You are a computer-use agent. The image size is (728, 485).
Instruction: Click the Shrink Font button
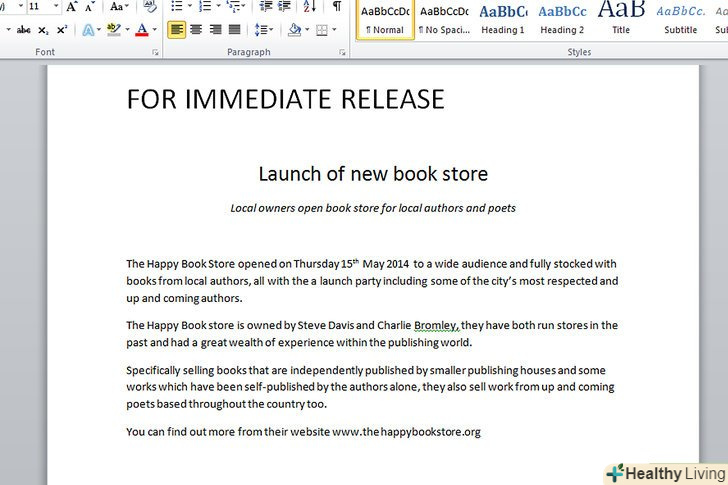click(90, 6)
